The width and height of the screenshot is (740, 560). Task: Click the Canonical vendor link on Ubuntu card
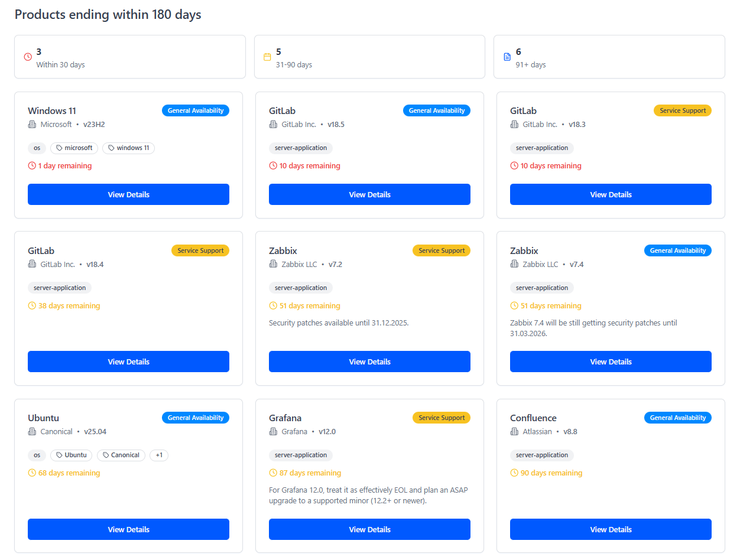[56, 431]
